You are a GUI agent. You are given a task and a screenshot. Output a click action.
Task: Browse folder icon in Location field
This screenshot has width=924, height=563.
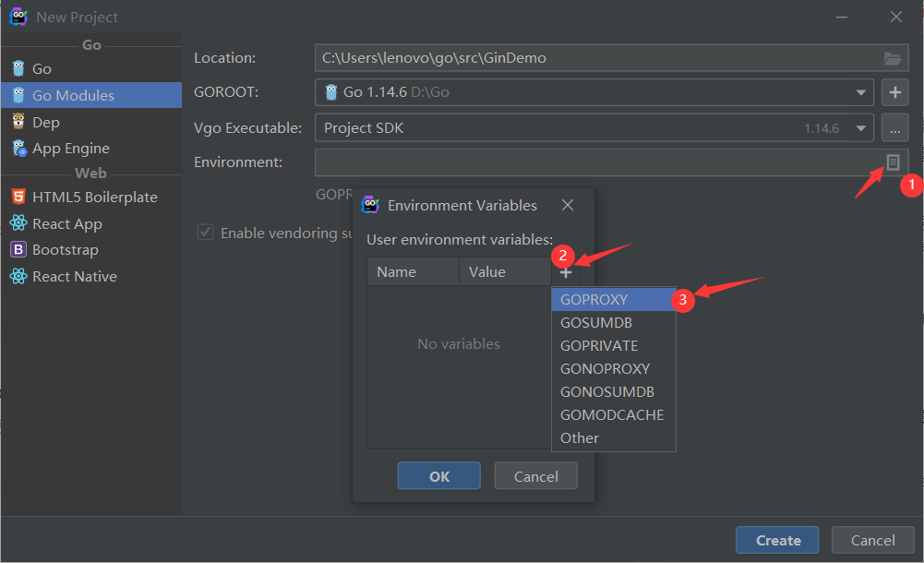(x=893, y=58)
